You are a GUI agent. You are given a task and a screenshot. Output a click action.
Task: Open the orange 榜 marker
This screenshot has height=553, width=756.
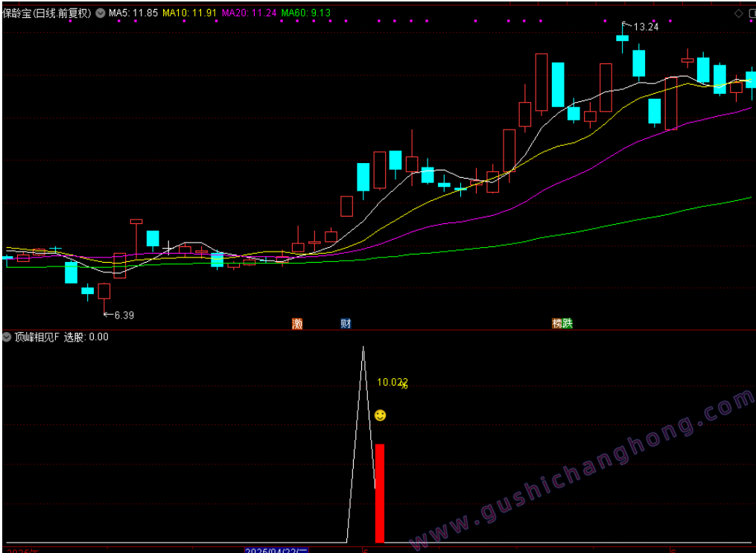557,323
